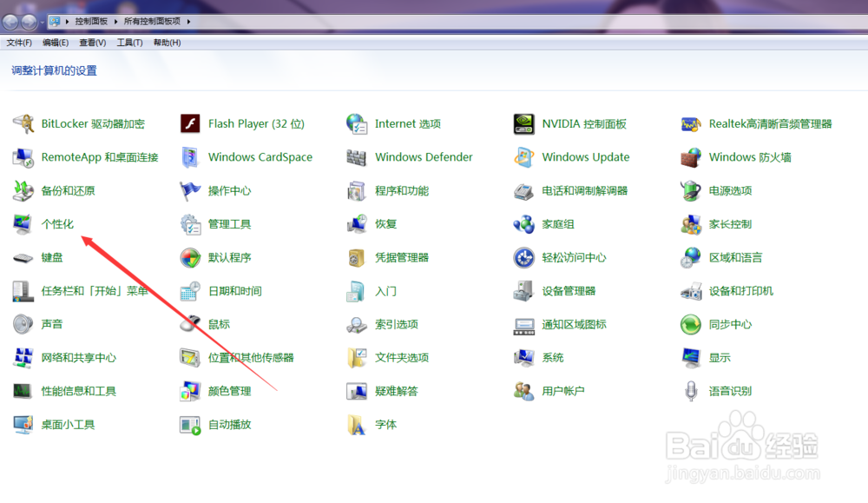Open 个性化 monitor icon
Image resolution: width=868 pixels, height=503 pixels.
[x=23, y=224]
